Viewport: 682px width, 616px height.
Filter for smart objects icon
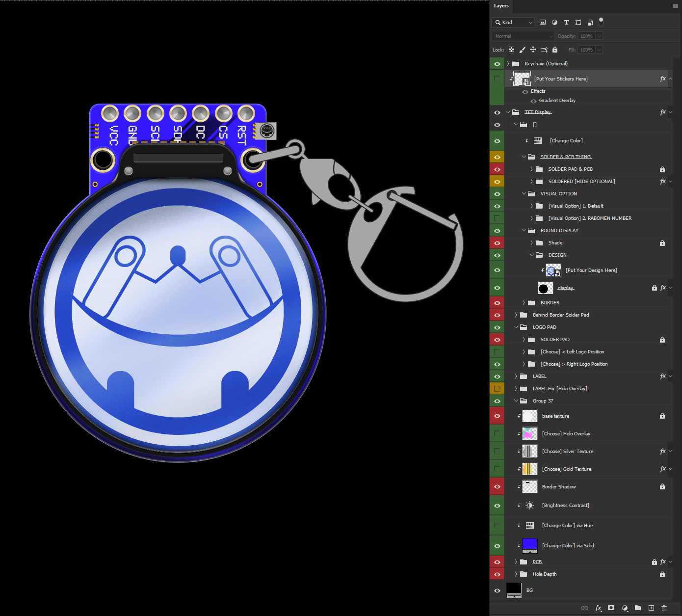pos(590,22)
